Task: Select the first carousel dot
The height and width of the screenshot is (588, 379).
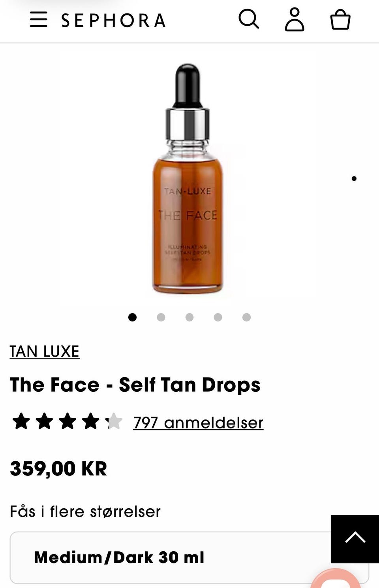Action: pyautogui.click(x=133, y=317)
